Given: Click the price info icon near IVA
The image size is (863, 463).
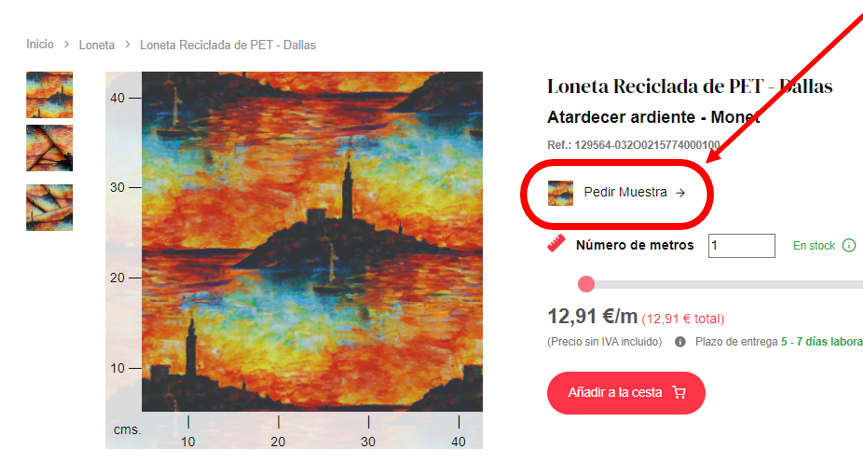Looking at the screenshot, I should 680,342.
